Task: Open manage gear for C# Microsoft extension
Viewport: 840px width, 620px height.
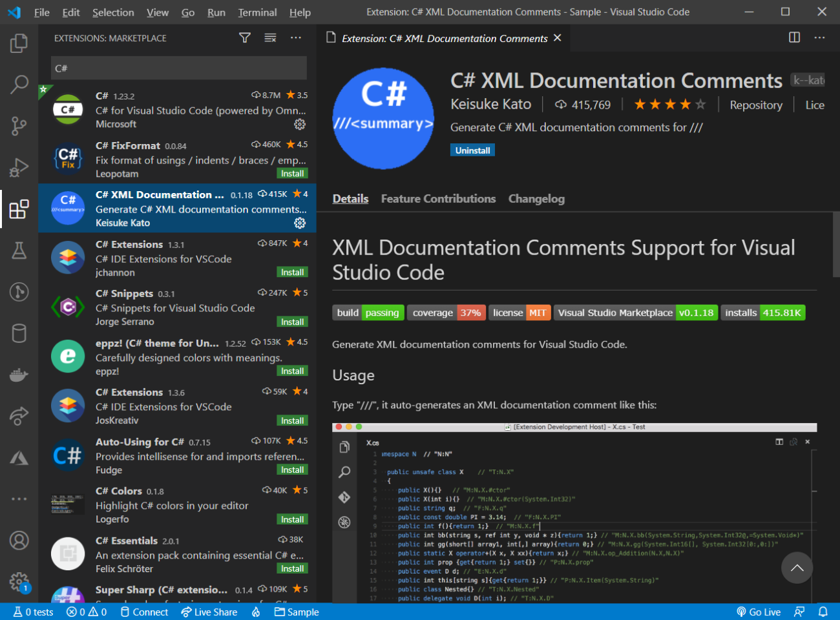Action: click(300, 124)
